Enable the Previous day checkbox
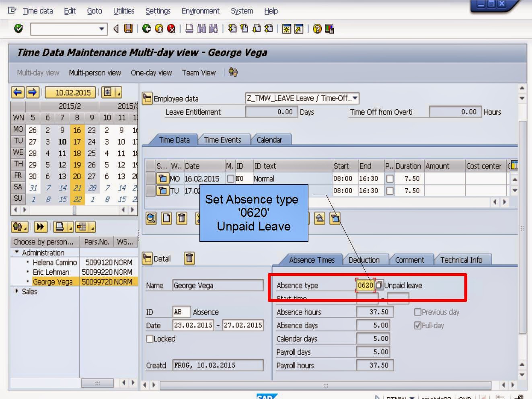 click(418, 312)
